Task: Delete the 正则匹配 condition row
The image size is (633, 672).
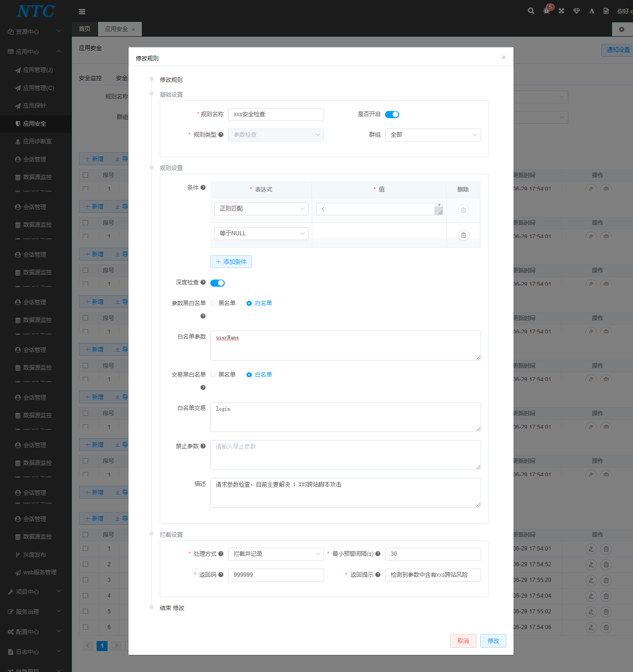Action: [464, 210]
